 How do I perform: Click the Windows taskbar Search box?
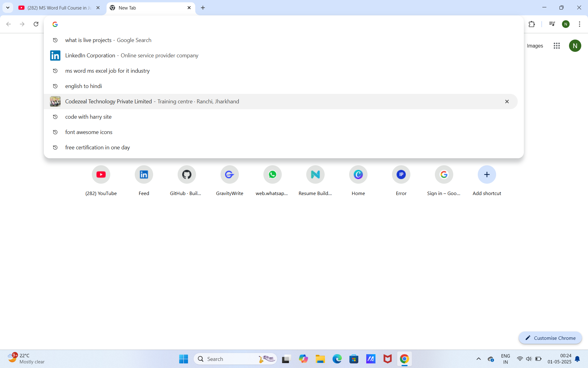(x=235, y=359)
